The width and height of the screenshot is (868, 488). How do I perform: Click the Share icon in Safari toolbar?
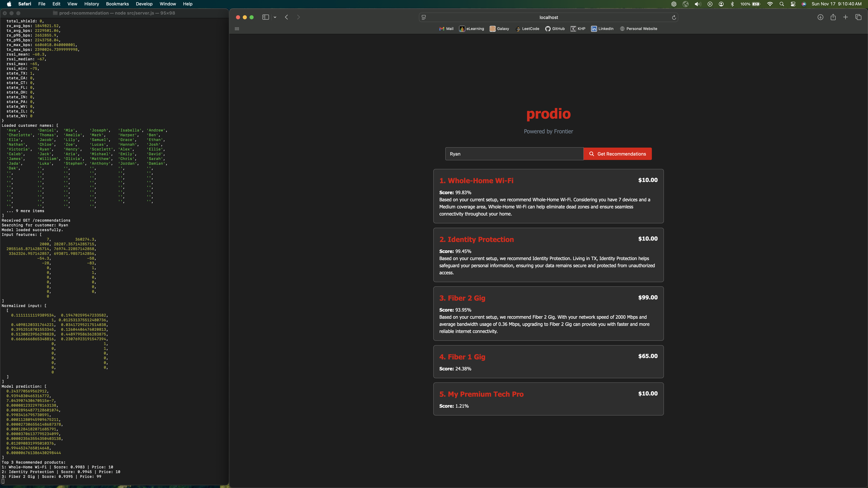tap(833, 17)
